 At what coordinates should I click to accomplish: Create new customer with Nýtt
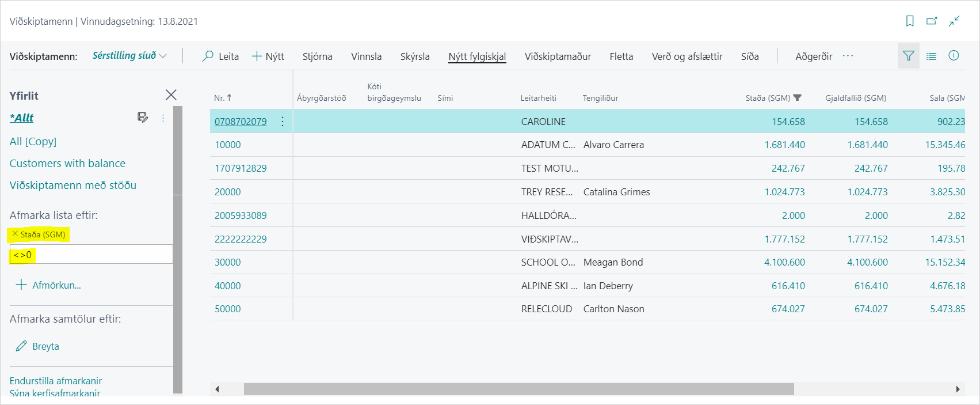coord(268,56)
